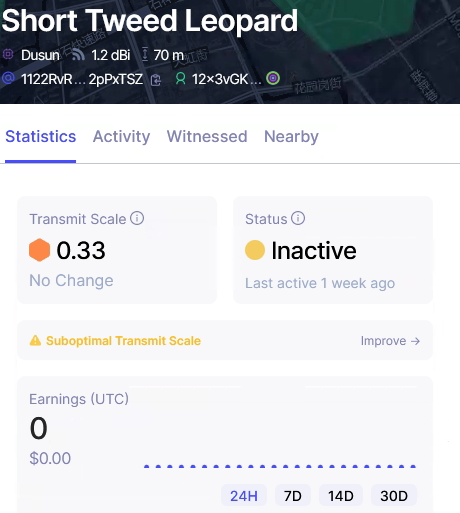The width and height of the screenshot is (460, 513).
Task: Copy the hotspot address with the clipboard icon
Action: [x=156, y=80]
